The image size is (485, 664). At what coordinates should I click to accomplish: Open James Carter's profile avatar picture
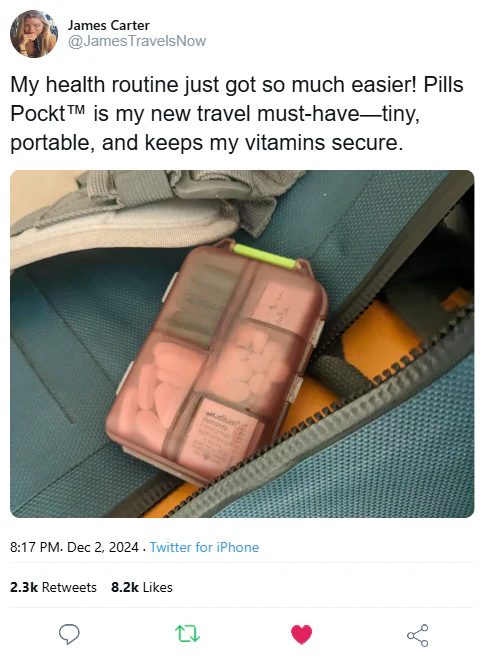34,33
